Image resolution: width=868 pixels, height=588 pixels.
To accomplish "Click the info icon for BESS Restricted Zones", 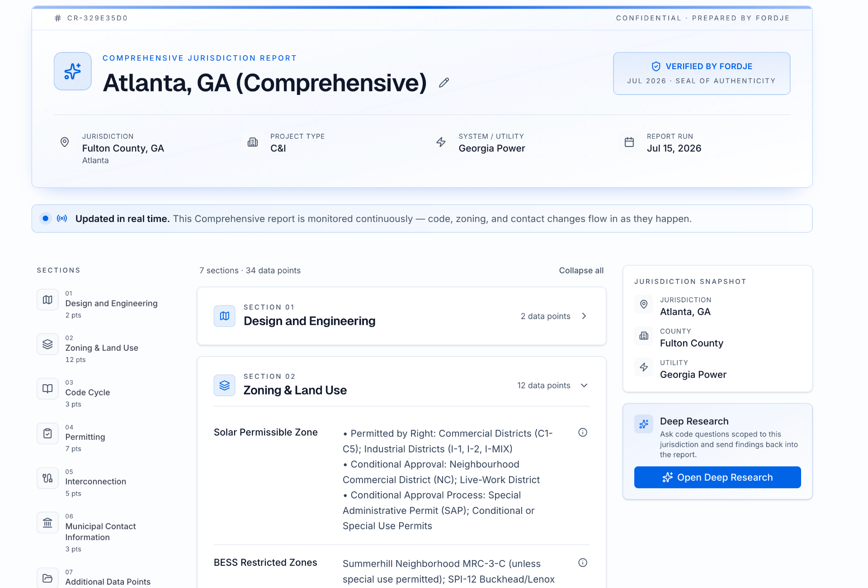I will click(x=583, y=563).
